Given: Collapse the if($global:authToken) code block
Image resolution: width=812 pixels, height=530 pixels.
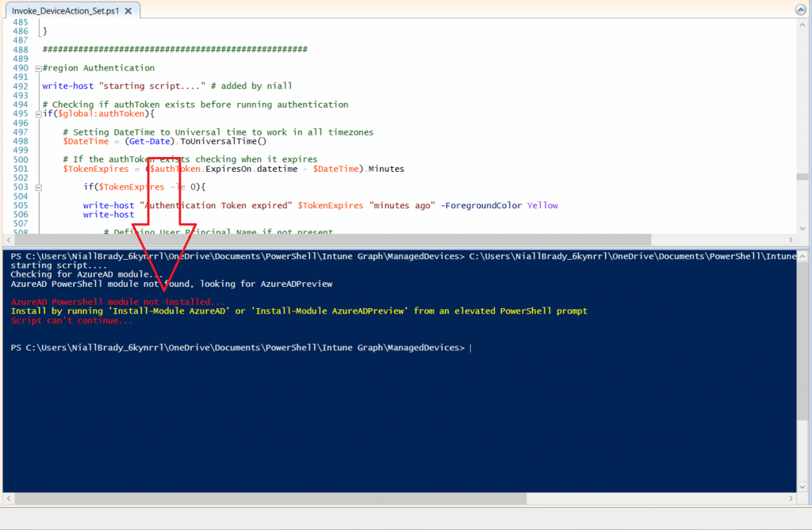Looking at the screenshot, I should coord(38,113).
